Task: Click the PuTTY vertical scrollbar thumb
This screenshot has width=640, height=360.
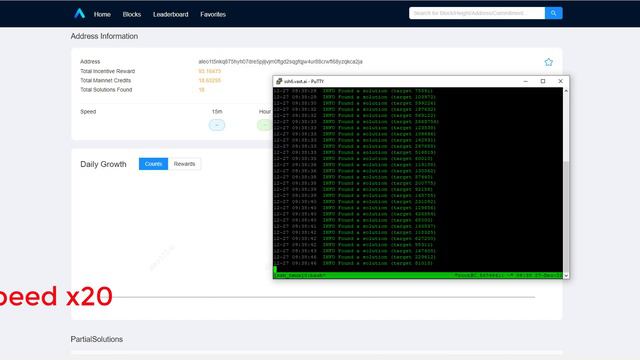Action: pos(566,216)
